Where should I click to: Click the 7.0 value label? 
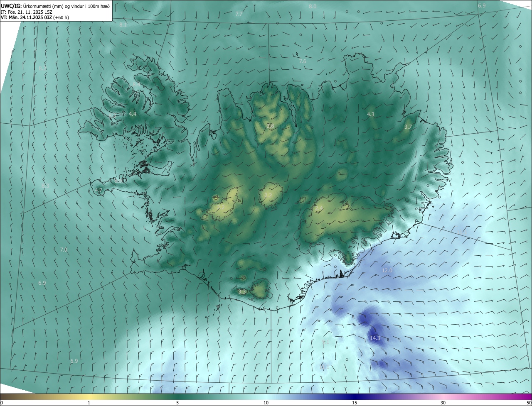[64, 249]
